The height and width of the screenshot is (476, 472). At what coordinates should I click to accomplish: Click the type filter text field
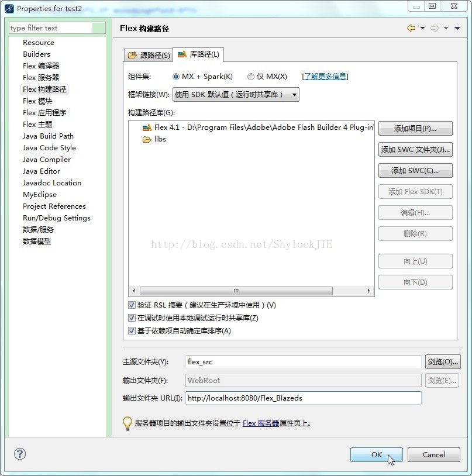click(51, 28)
